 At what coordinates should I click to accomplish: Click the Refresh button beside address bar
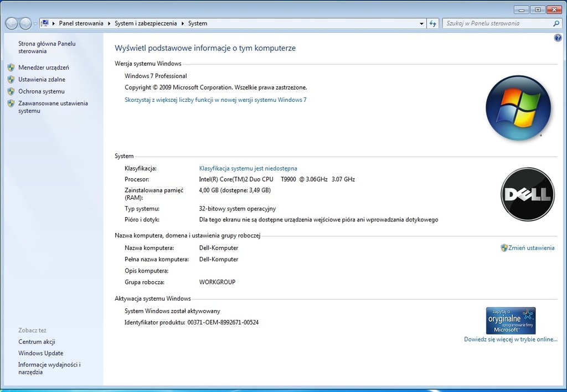click(x=433, y=23)
